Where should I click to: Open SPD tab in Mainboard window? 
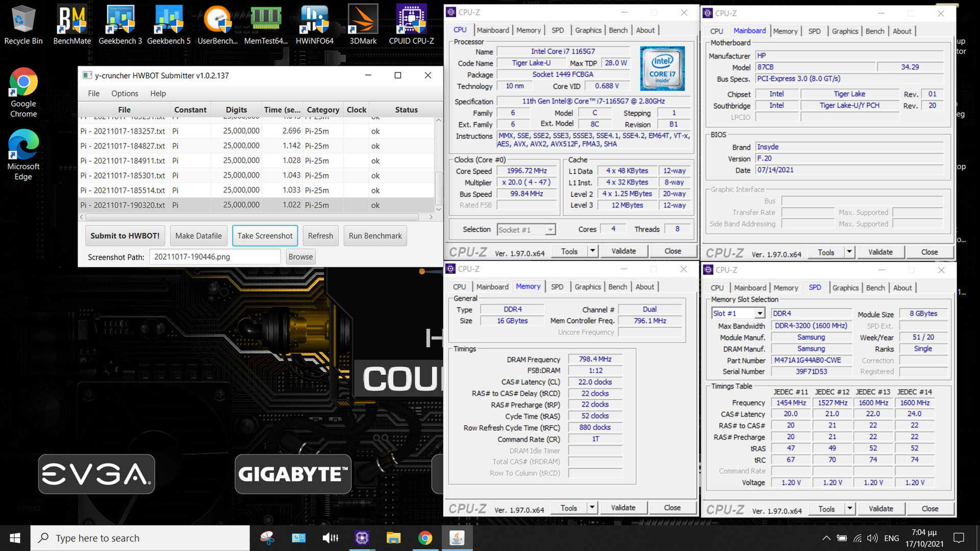(x=814, y=31)
